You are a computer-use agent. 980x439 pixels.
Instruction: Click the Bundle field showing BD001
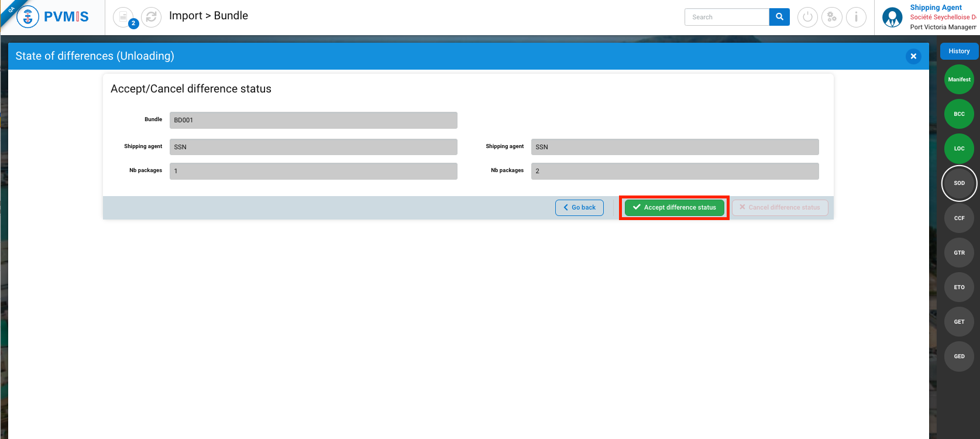point(313,120)
